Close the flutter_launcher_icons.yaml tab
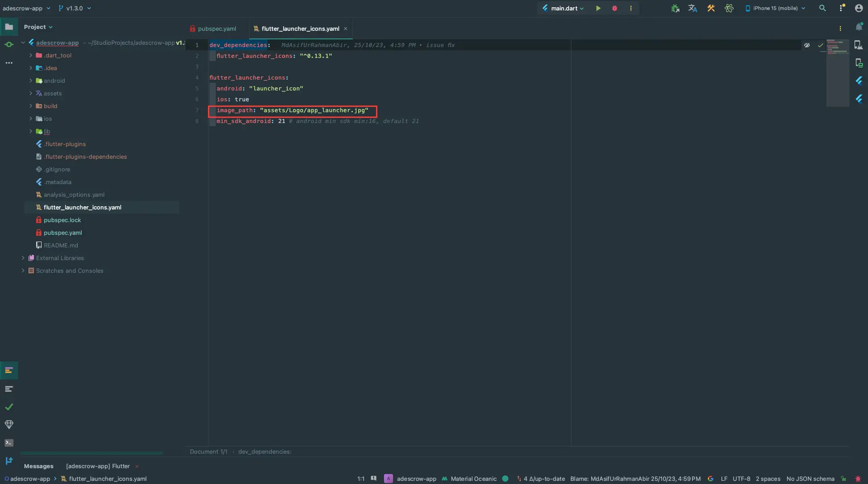This screenshot has height=484, width=868. (346, 28)
